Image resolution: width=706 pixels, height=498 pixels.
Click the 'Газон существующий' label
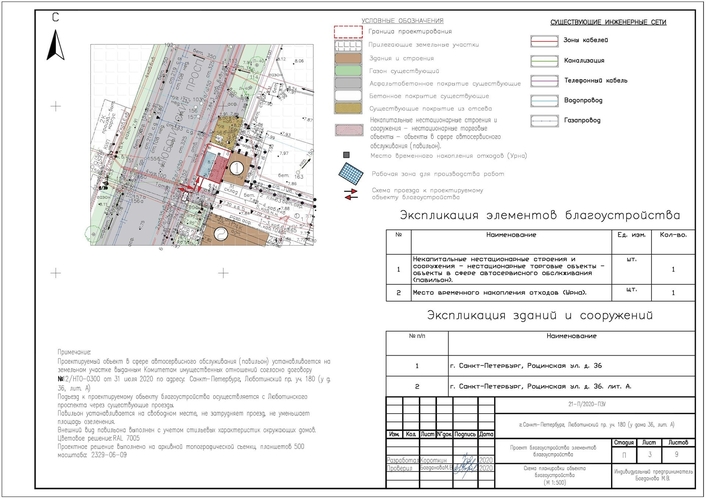[404, 71]
